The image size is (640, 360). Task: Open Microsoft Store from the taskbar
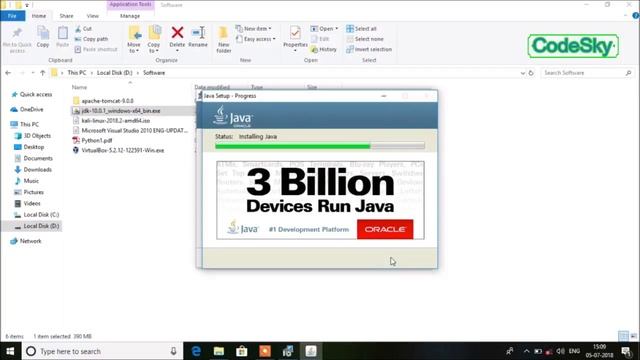coord(242,351)
